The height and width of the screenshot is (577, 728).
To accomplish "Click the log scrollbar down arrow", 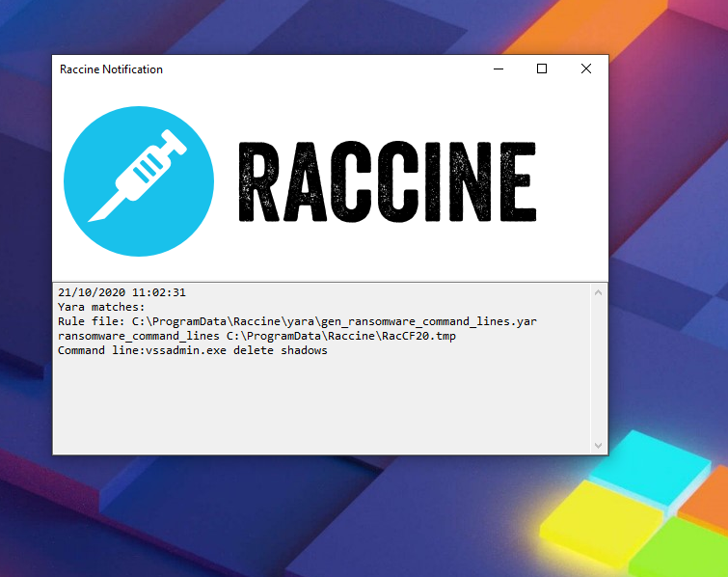I will (599, 445).
